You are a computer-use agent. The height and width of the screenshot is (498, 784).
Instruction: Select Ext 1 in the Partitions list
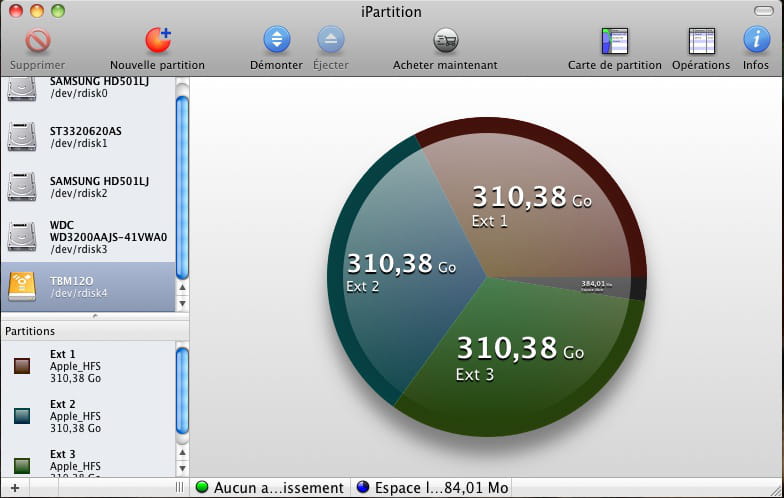coord(88,366)
